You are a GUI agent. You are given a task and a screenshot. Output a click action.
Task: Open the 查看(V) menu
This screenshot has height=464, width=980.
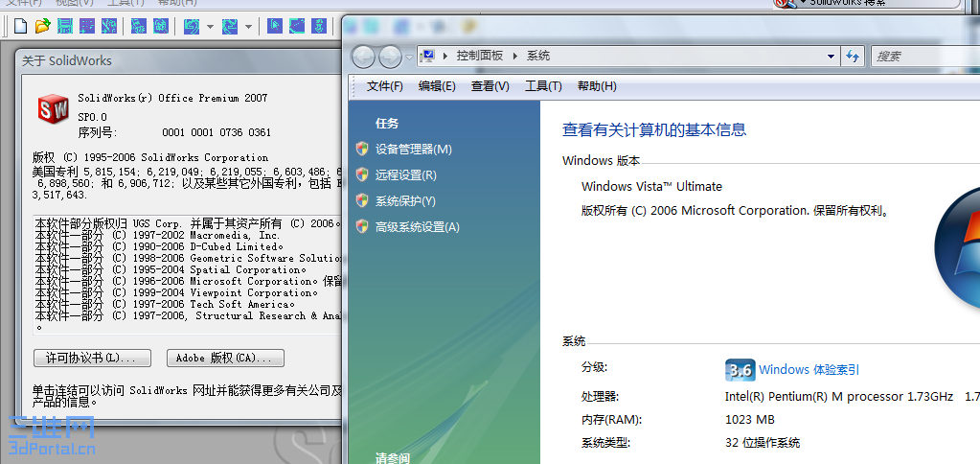tap(490, 86)
